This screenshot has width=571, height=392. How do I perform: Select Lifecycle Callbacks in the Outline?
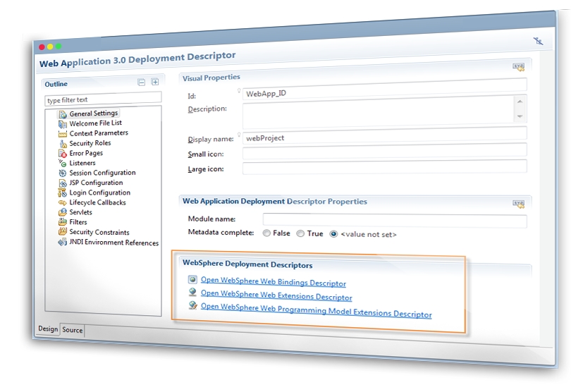click(97, 202)
